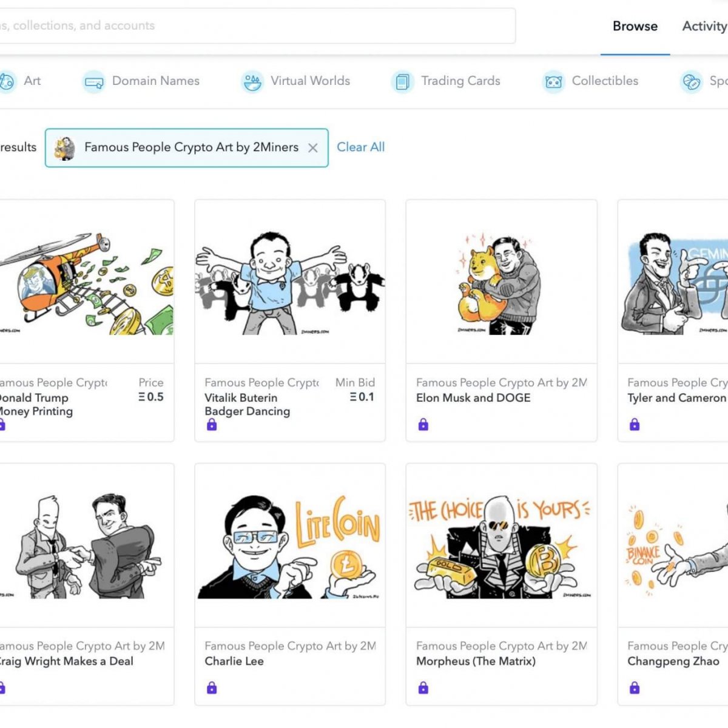Screen dimensions: 728x728
Task: Open Vitalik Buterin Badger Dancing artwork thumbnail
Action: coord(290,283)
